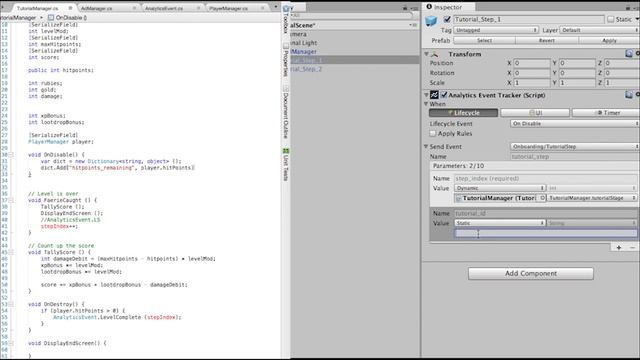Select the Lifecycle trigger toggle

pyautogui.click(x=463, y=113)
